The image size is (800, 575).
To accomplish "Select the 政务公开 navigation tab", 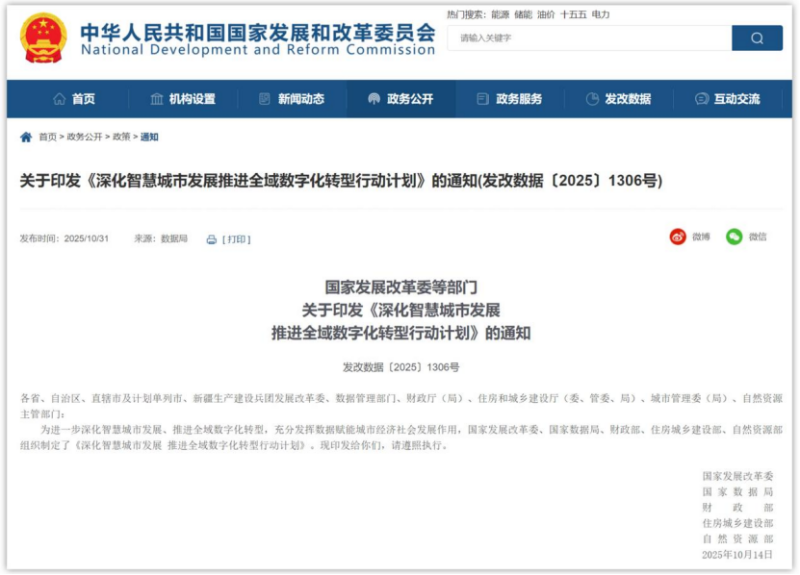I will click(x=400, y=99).
